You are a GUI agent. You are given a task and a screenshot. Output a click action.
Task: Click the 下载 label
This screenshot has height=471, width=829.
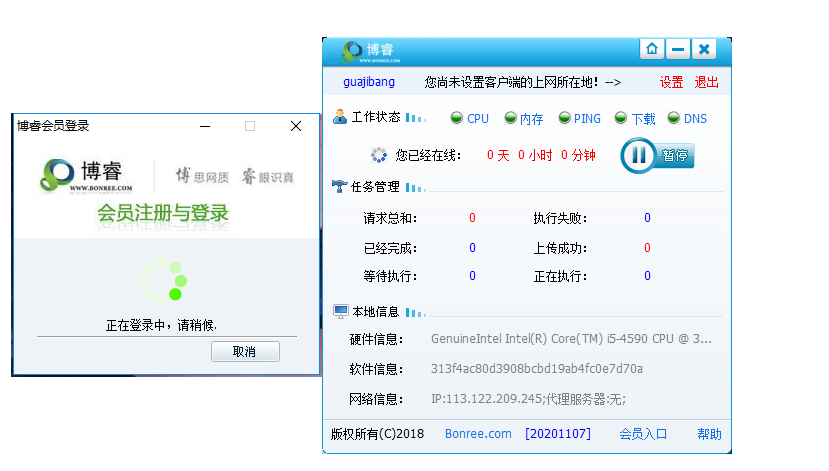(x=643, y=119)
